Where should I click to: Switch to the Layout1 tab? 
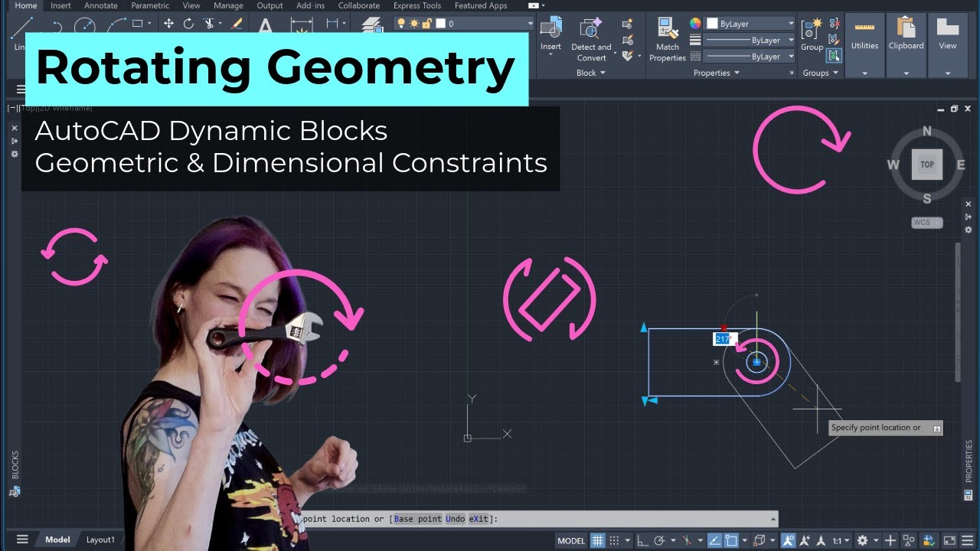(100, 540)
